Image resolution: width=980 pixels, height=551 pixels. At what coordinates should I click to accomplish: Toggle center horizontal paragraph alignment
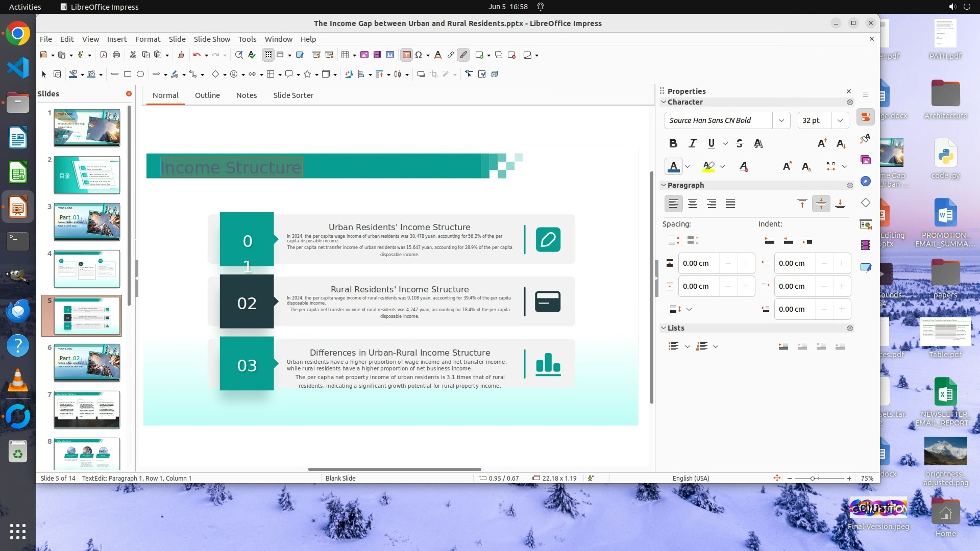pos(693,204)
